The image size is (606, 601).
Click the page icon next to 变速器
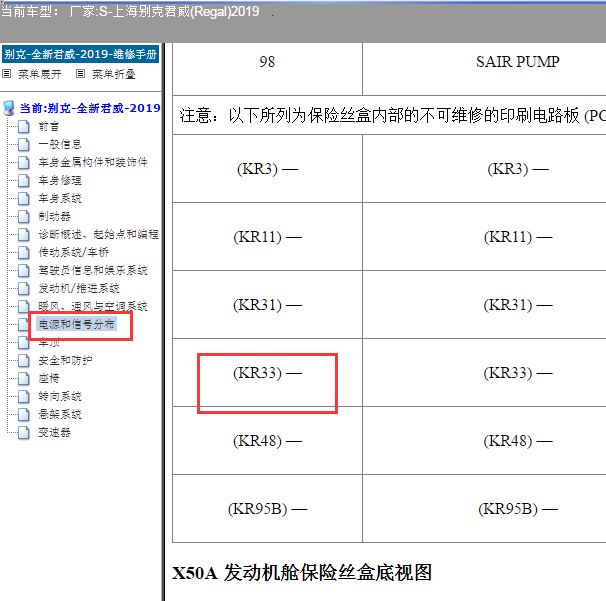24,432
